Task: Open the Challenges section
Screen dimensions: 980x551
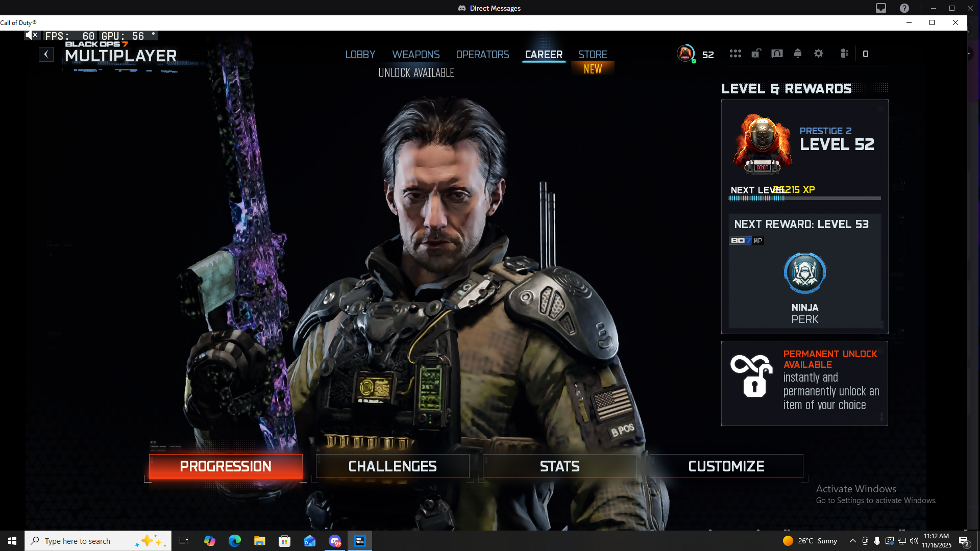Action: tap(393, 466)
